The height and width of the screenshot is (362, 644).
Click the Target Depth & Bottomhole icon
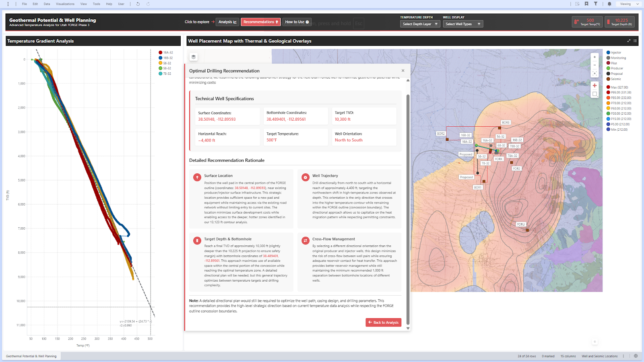click(x=197, y=241)
